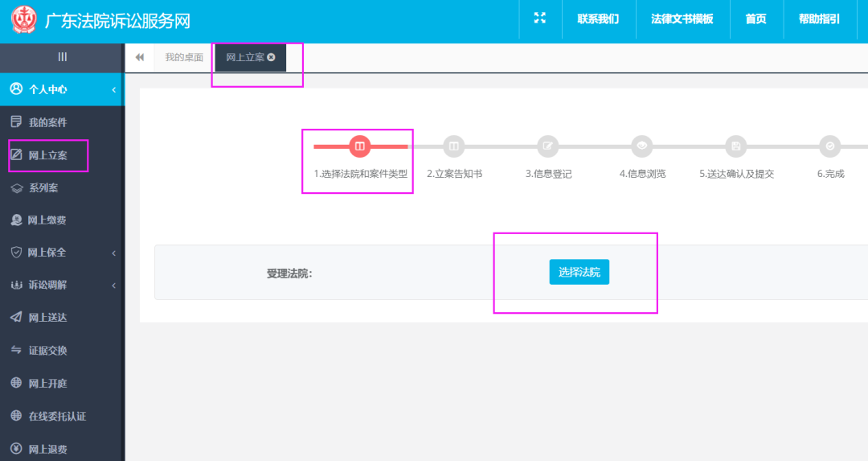Click the 广东法院诉讼服务网 site title

click(x=117, y=21)
